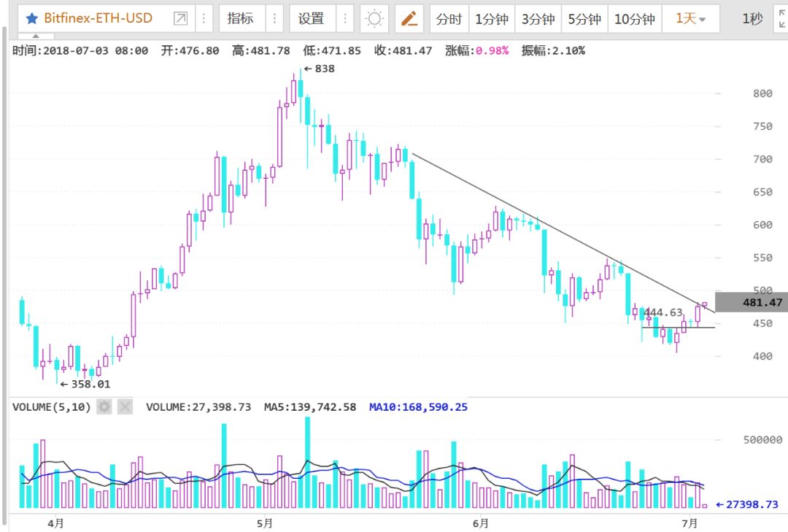Click the 800 price axis label
Screen dimensions: 788x532
[x=762, y=93]
